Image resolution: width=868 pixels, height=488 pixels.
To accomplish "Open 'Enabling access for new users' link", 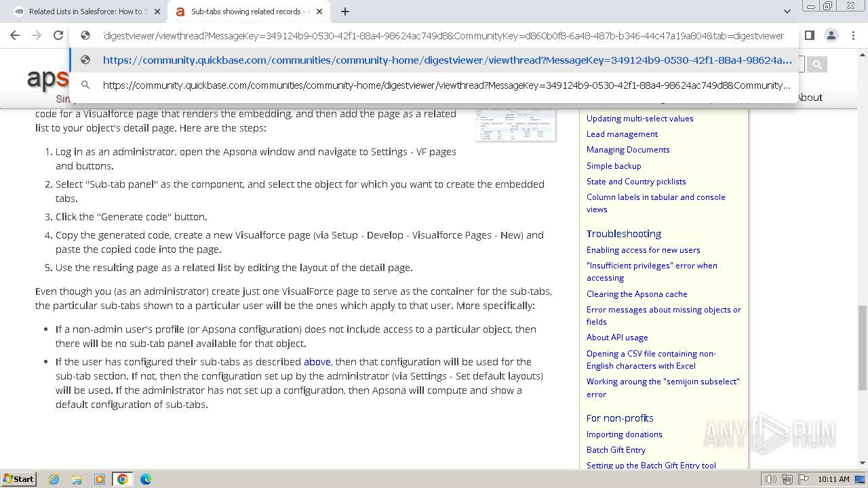I will point(644,250).
